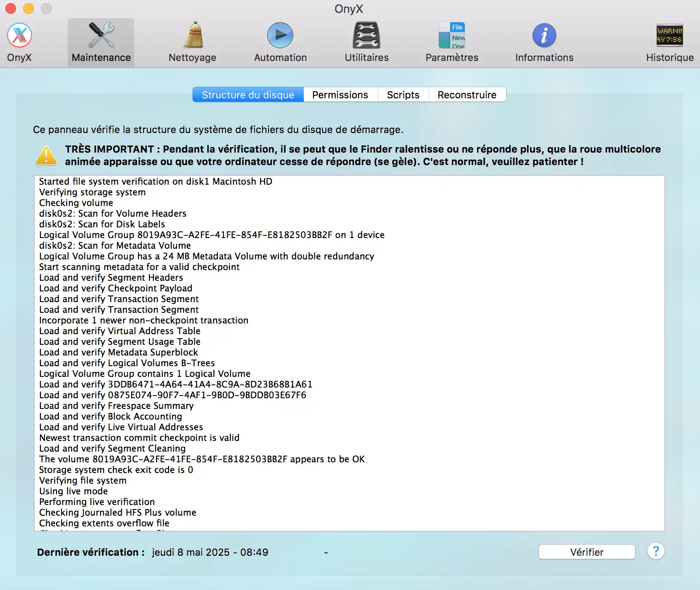Click 'Storage system check exit code is 0'

116,470
